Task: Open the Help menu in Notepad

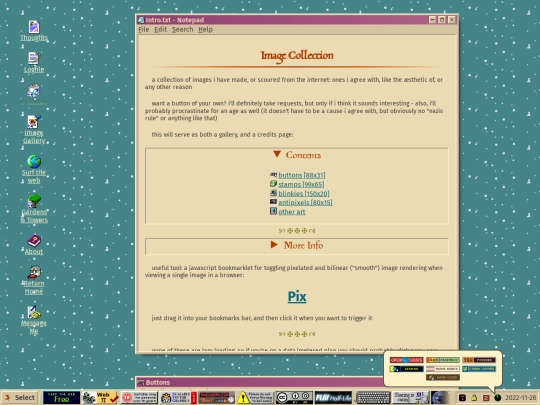Action: point(205,29)
